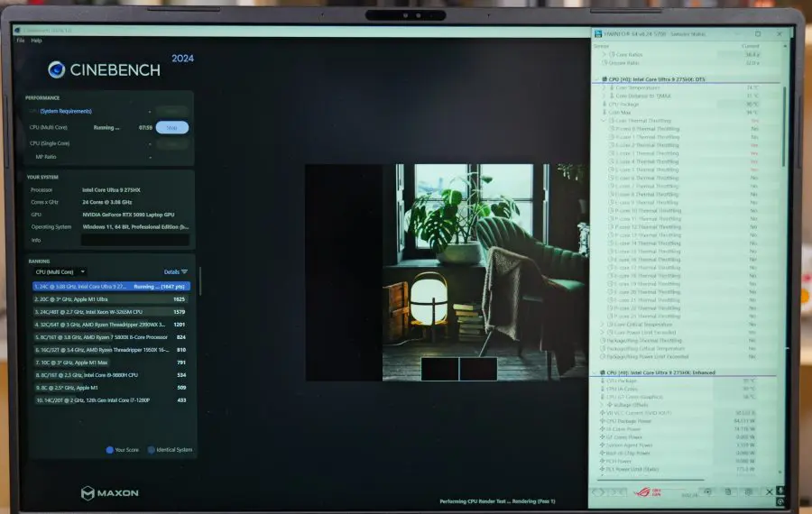Click the Sensor column header in HWiNFO

click(x=601, y=46)
